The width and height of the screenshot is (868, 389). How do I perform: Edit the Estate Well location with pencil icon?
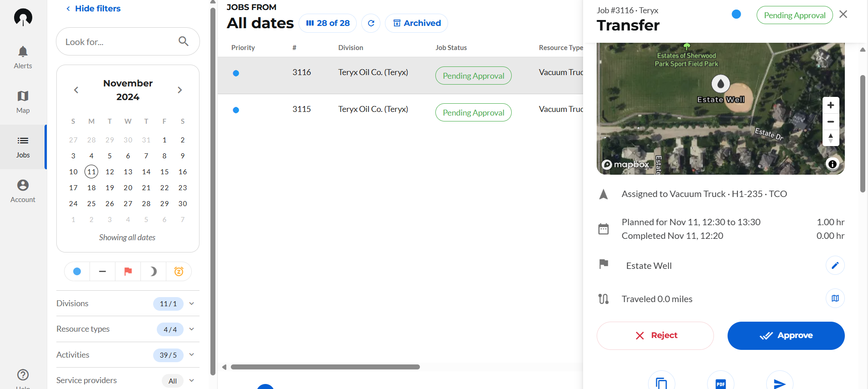pos(835,266)
